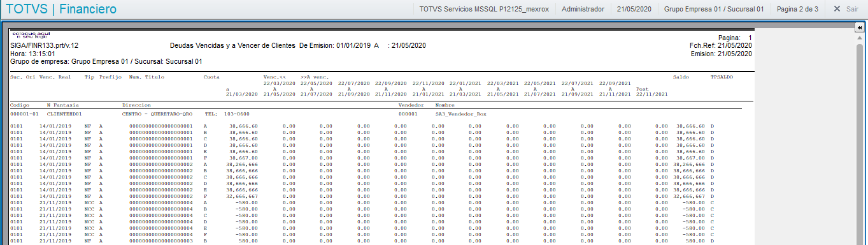Click the 'Direccion' header label

pos(136,105)
